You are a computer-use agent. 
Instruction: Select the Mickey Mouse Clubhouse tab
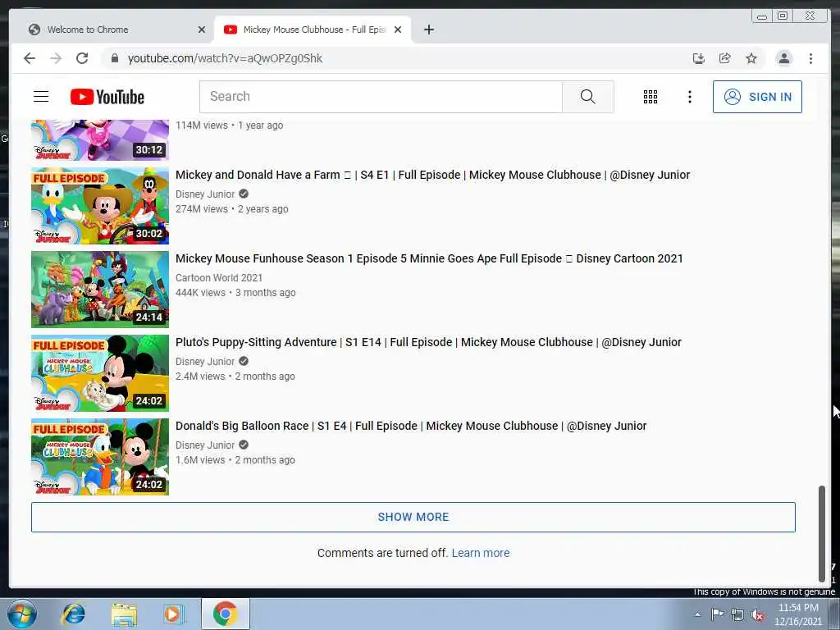point(313,30)
